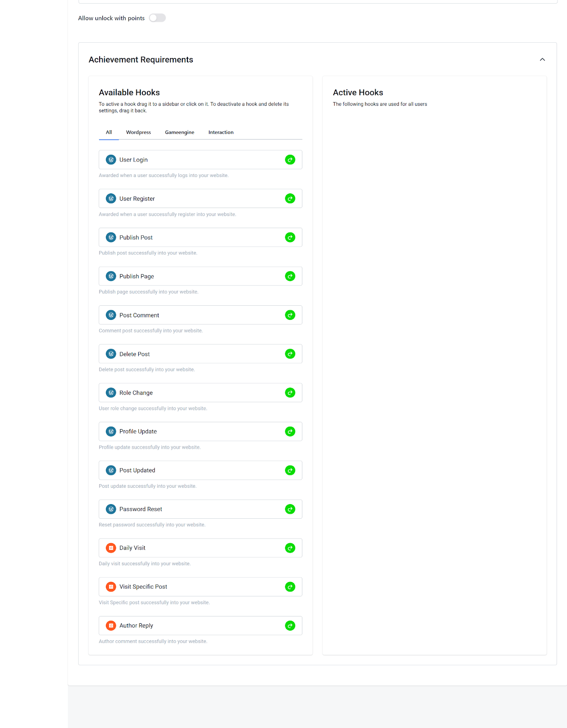This screenshot has height=728, width=567.
Task: Click WordPress logo icon on Password Reset
Action: 111,509
